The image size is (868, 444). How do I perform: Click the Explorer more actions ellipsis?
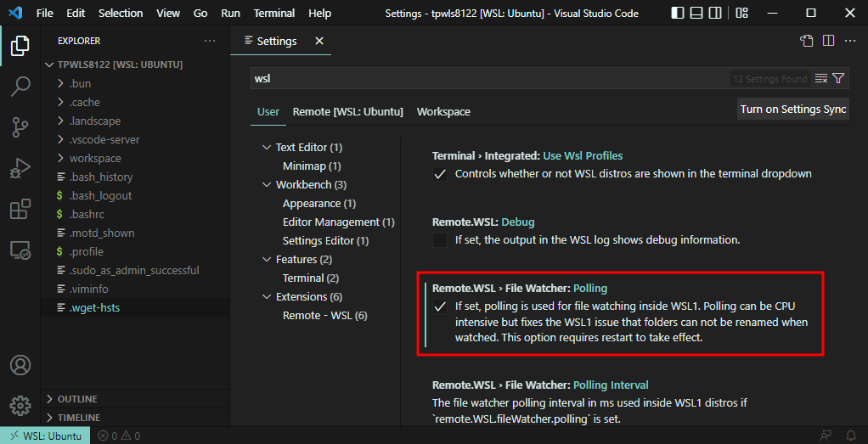pyautogui.click(x=209, y=41)
